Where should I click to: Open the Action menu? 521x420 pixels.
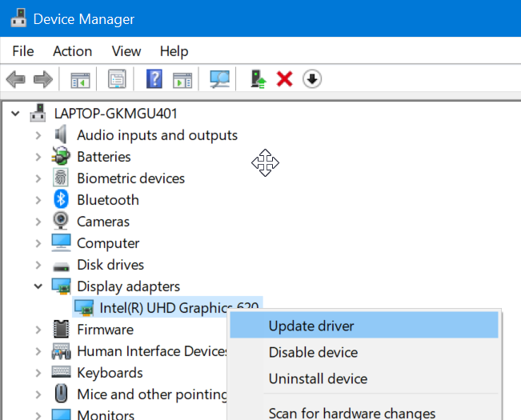tap(72, 51)
